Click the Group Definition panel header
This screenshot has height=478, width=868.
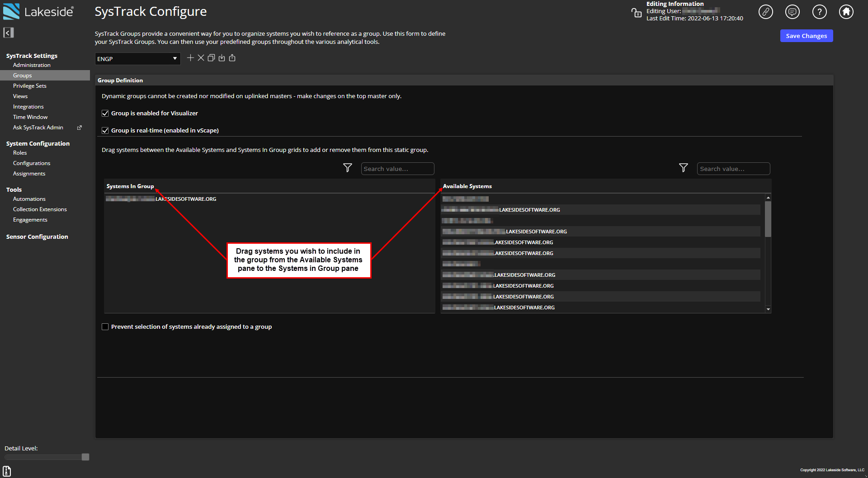point(464,80)
